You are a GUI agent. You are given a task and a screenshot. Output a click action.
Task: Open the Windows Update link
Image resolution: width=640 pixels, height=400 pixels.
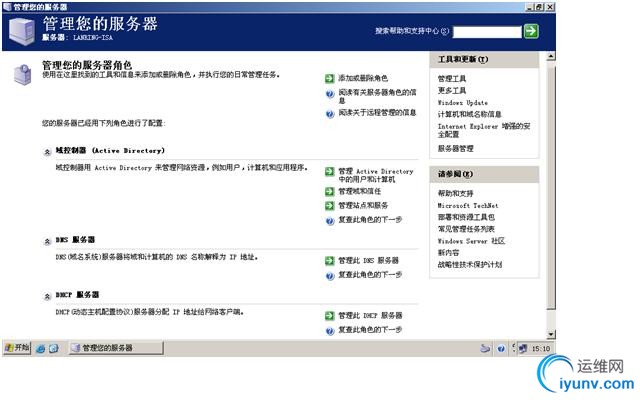click(462, 102)
